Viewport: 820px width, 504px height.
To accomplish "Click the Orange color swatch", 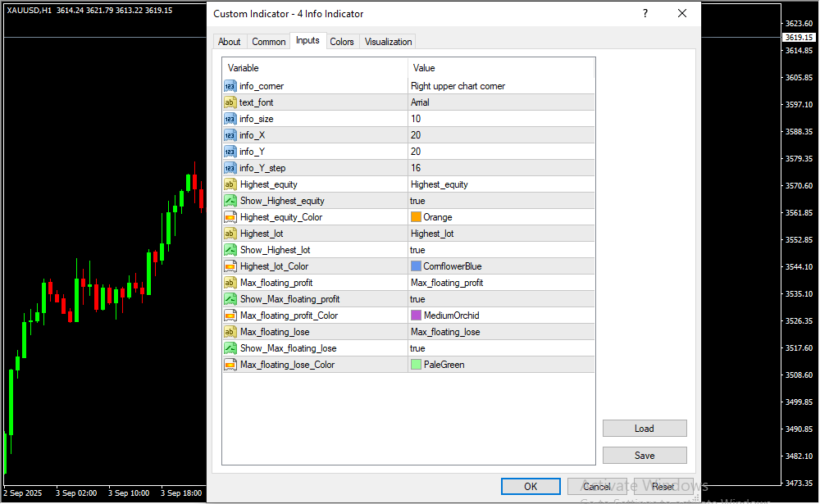I will pyautogui.click(x=416, y=217).
